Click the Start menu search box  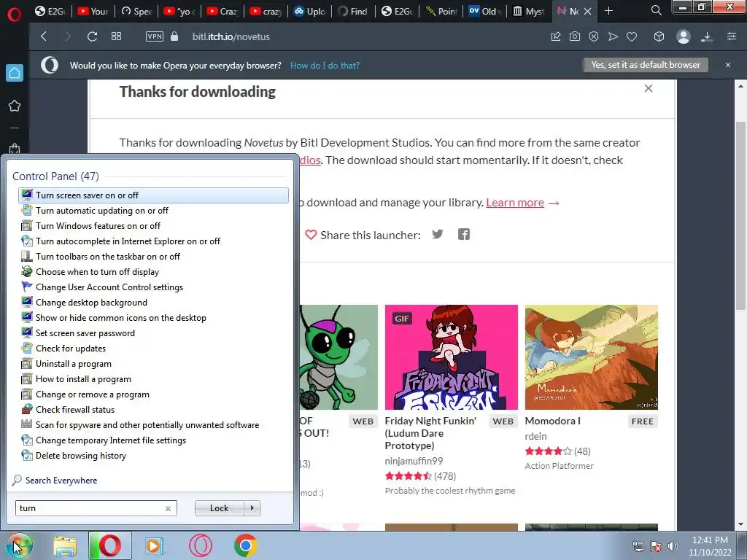pyautogui.click(x=96, y=508)
